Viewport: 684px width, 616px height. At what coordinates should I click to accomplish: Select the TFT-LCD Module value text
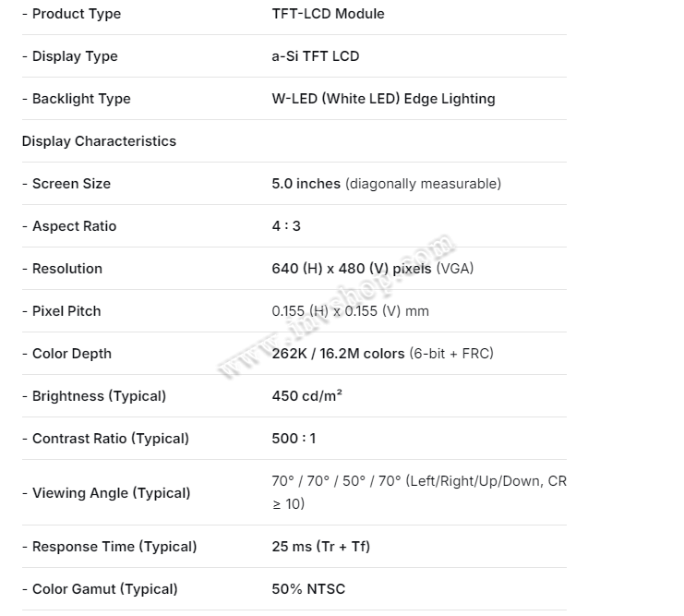coord(328,14)
